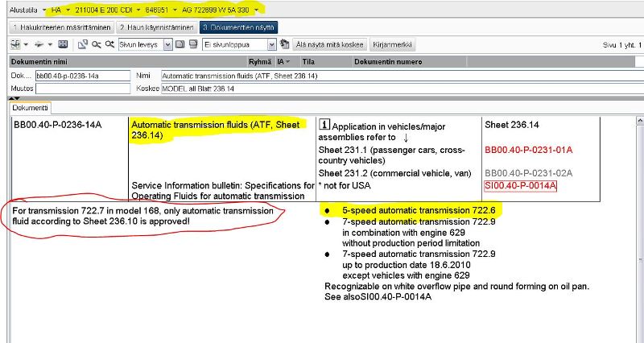Select the Dokumentti tab
Screen dimensions: 644x343
tap(31, 107)
